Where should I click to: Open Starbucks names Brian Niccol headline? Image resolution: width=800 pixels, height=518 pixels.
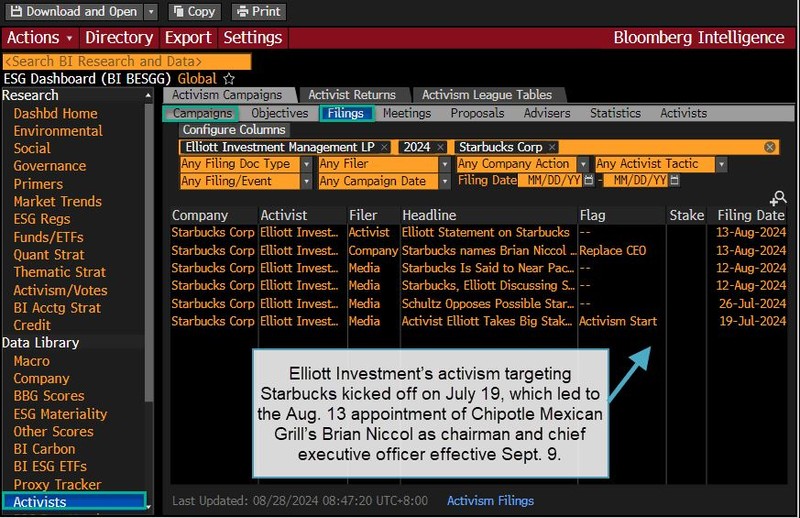pyautogui.click(x=489, y=251)
